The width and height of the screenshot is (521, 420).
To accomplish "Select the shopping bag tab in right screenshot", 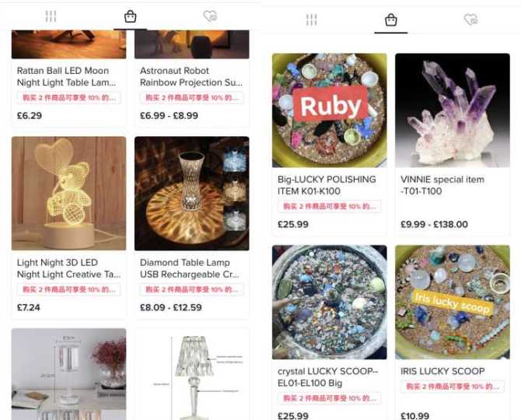I will (390, 20).
